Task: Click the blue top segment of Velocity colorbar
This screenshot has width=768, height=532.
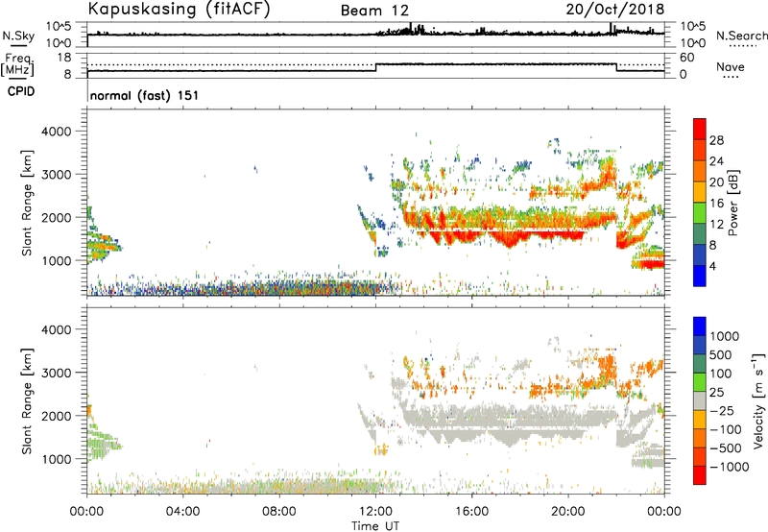Action: pos(700,326)
